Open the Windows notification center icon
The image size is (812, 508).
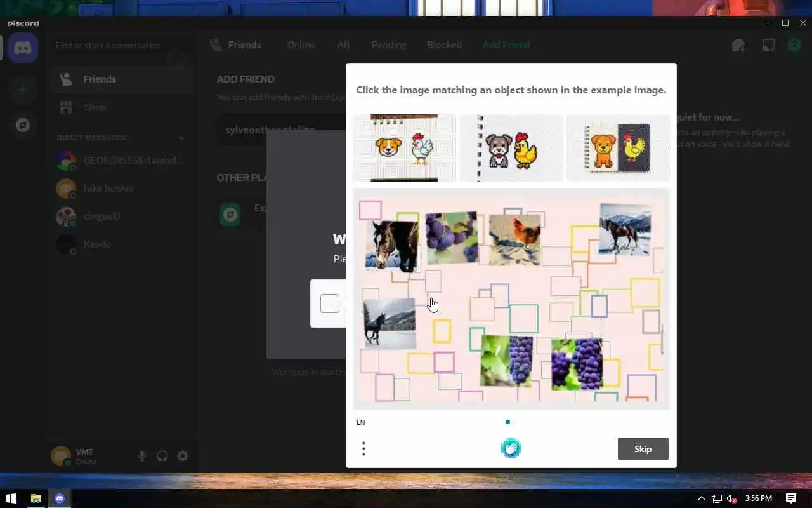(791, 498)
